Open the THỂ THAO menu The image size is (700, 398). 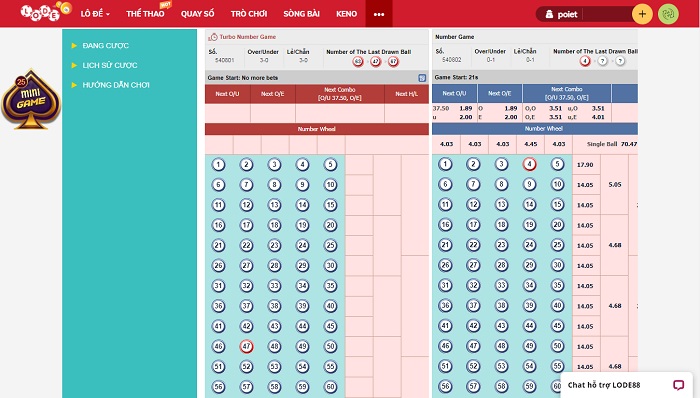point(145,14)
